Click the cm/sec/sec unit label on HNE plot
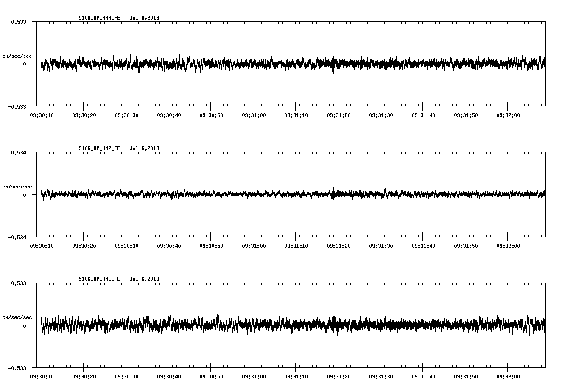Screen dimensions: 576x392 click(17, 317)
